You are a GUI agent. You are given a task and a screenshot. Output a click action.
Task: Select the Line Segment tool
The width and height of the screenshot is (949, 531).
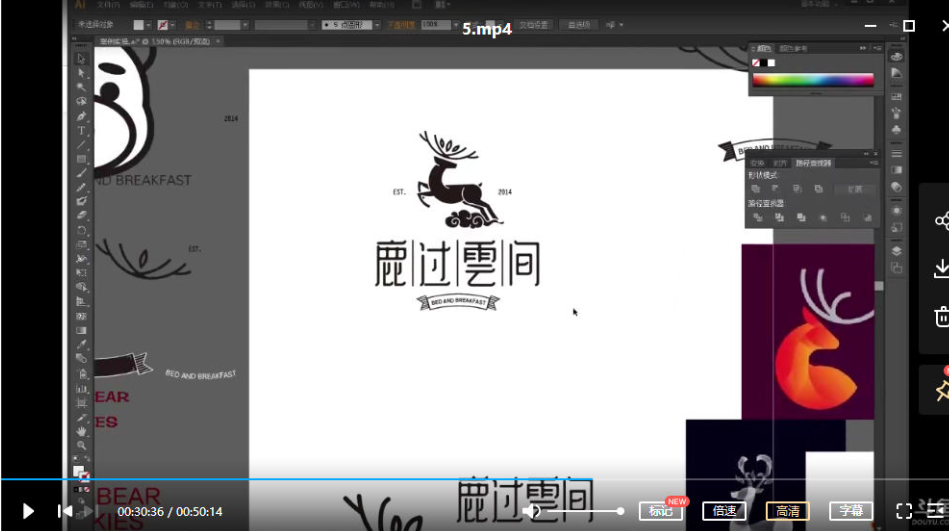click(81, 145)
